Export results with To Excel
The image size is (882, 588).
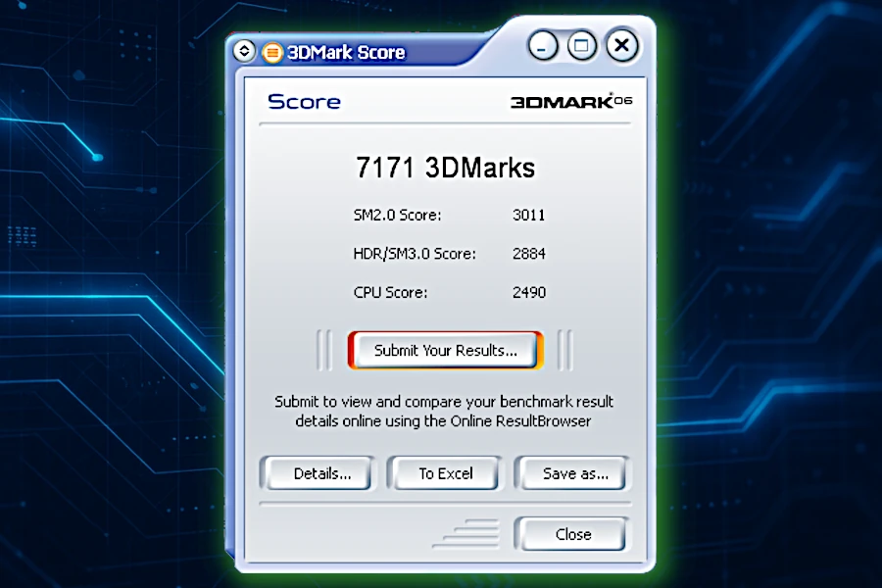445,473
